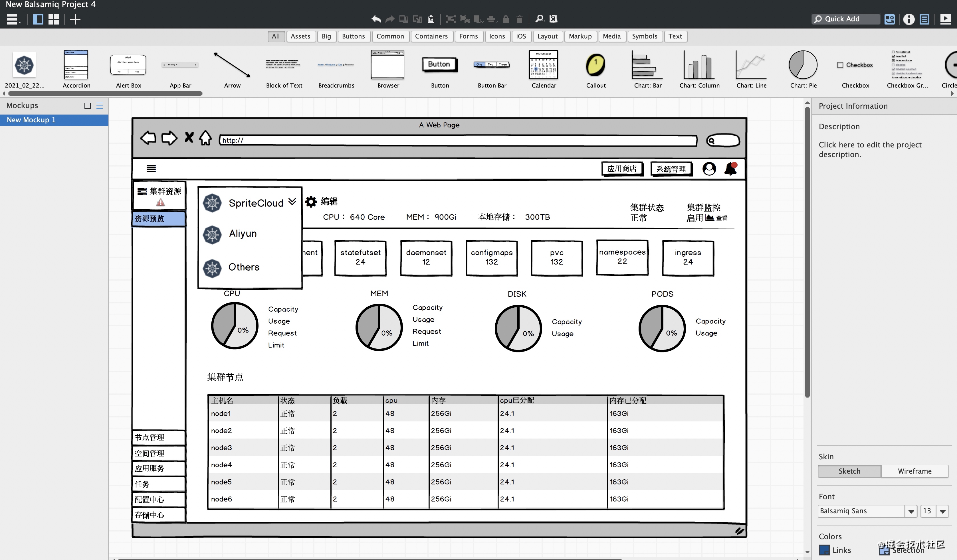Select the Wireframe skin option

(x=914, y=471)
